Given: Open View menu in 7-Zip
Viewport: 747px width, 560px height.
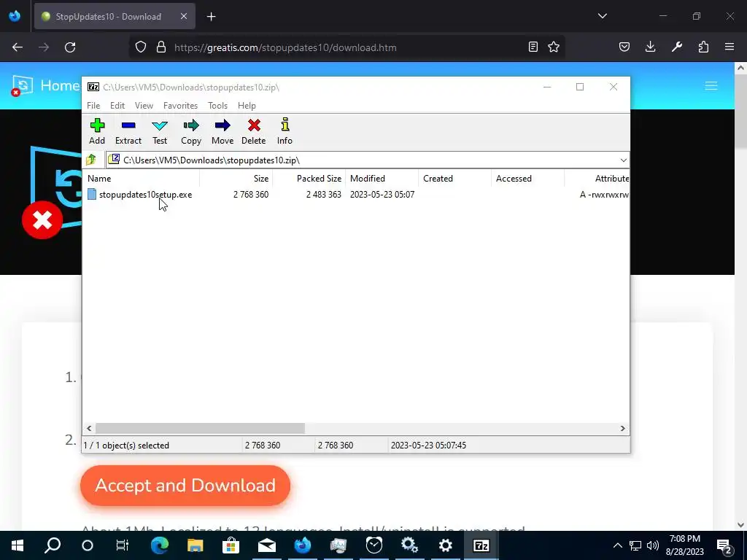Looking at the screenshot, I should 144,106.
